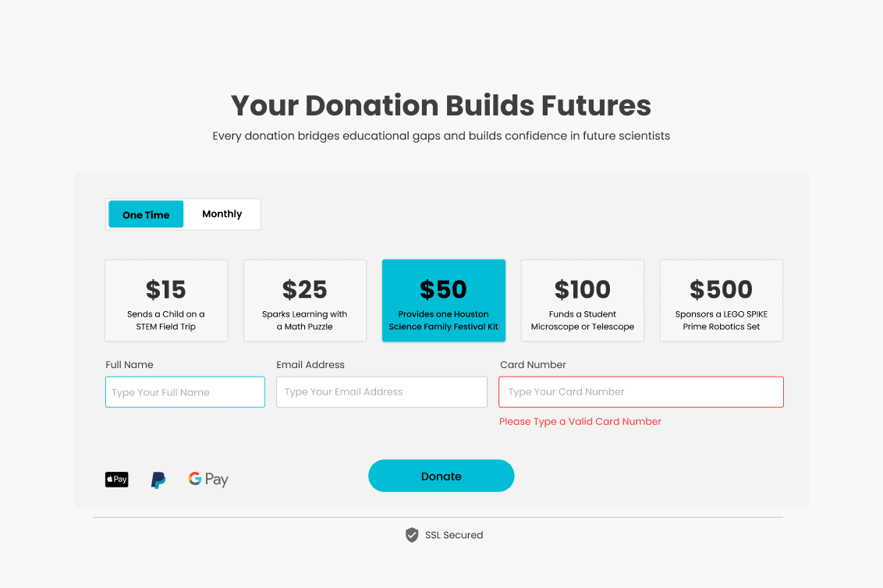Choose the $25 donation amount

(304, 300)
